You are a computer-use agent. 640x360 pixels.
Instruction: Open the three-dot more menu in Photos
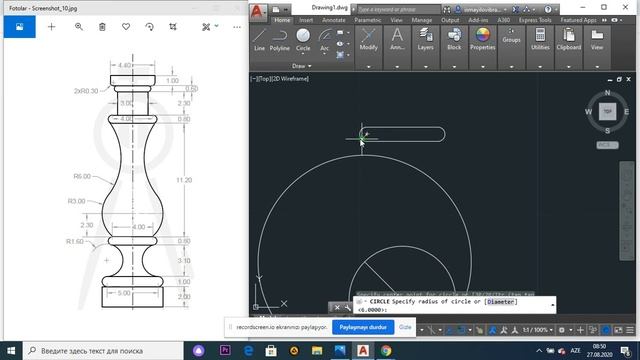[237, 27]
